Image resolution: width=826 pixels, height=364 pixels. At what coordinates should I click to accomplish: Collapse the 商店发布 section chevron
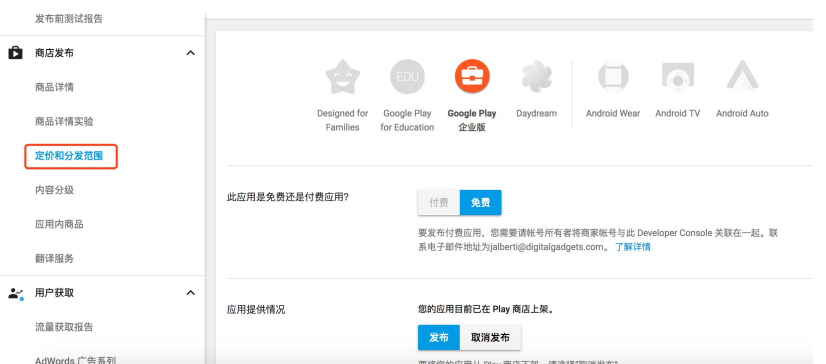(191, 53)
